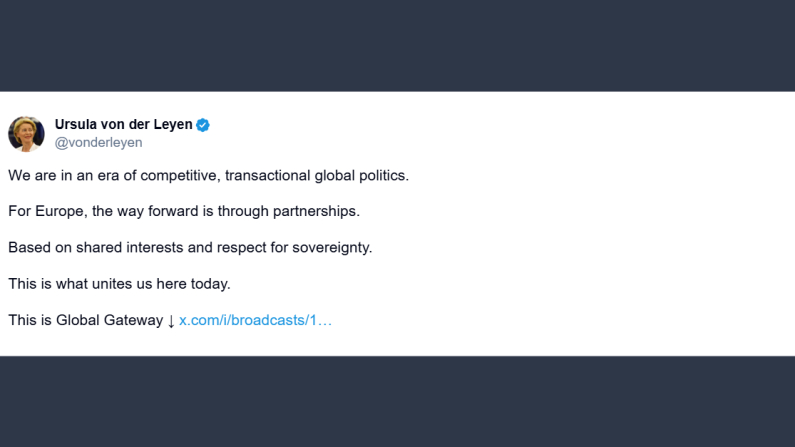Screen dimensions: 795x447
Task: Click the dark banner above the tweet
Action: [x=397, y=45]
